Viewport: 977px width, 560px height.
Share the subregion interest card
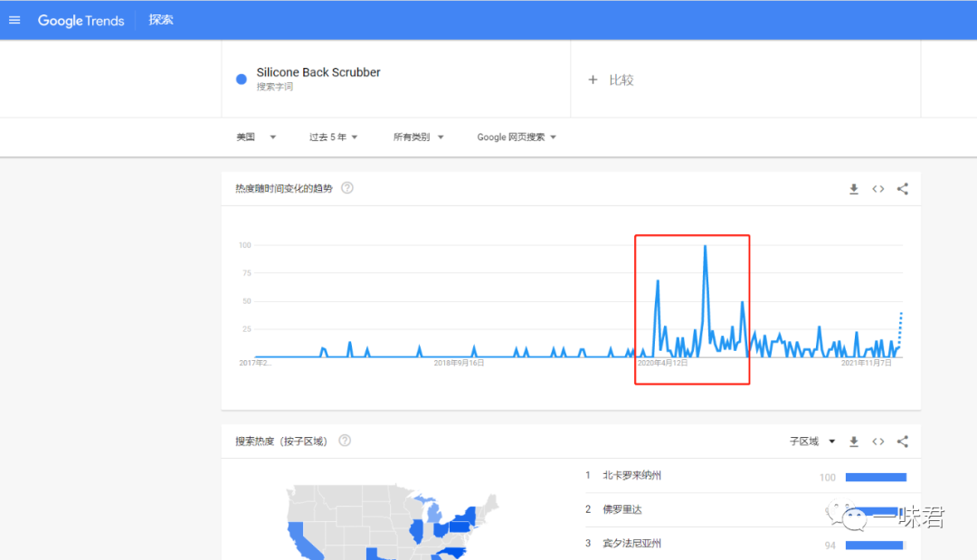pyautogui.click(x=902, y=441)
